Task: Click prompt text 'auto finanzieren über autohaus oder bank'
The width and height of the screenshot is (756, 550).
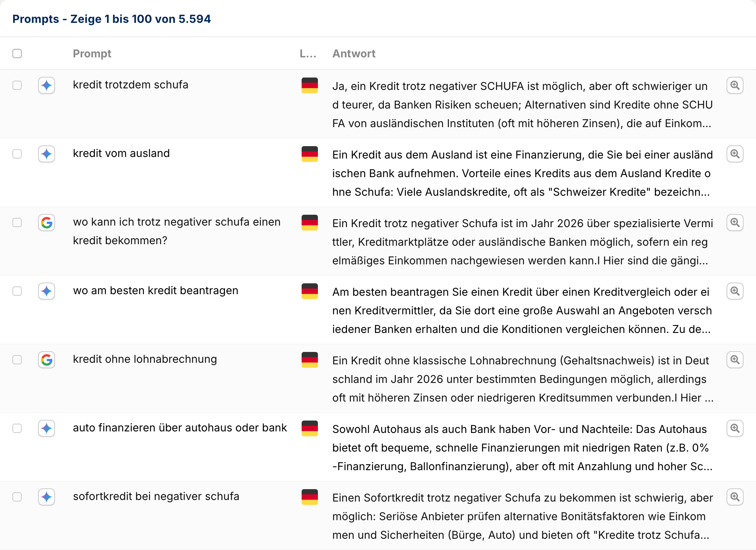Action: coord(180,428)
